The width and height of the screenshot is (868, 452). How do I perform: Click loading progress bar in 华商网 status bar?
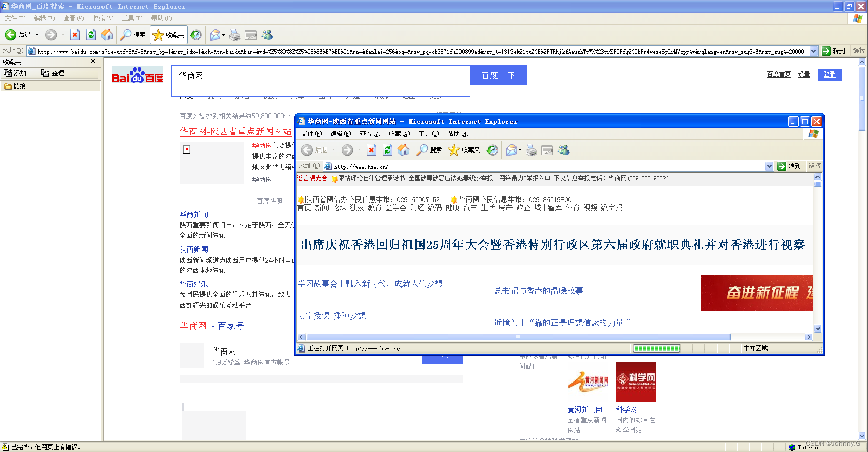pyautogui.click(x=656, y=348)
